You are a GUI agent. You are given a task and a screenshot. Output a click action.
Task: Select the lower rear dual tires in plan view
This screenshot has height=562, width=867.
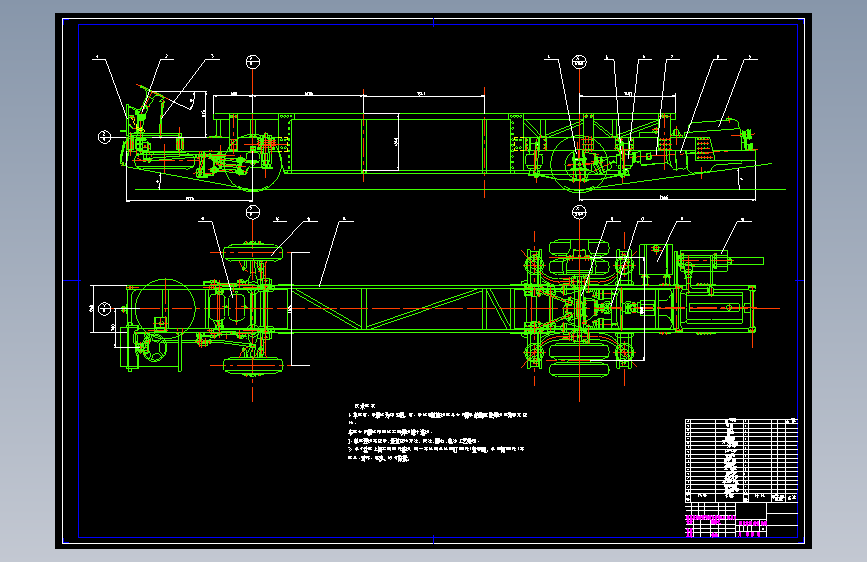click(579, 360)
